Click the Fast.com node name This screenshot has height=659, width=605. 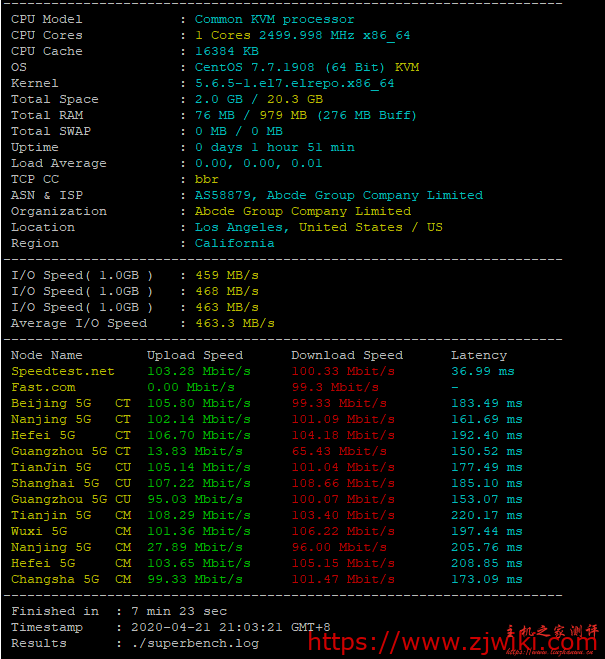pos(43,387)
